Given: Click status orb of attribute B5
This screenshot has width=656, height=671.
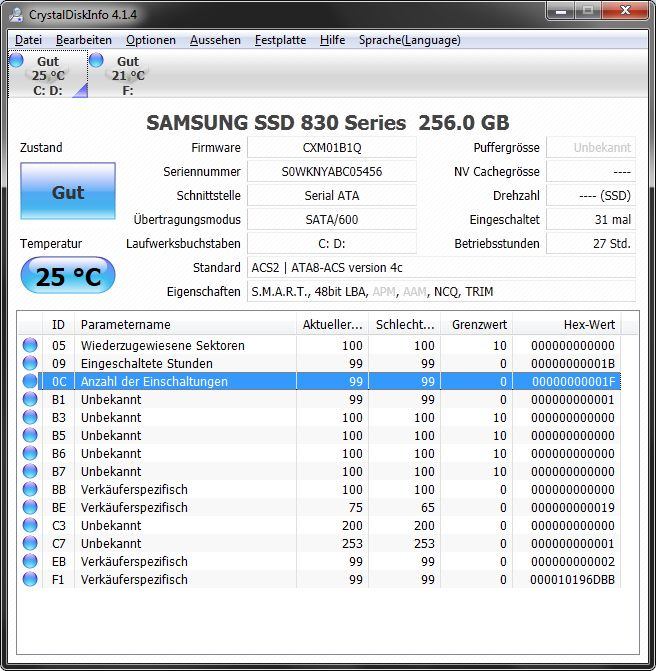Looking at the screenshot, I should coord(30,435).
